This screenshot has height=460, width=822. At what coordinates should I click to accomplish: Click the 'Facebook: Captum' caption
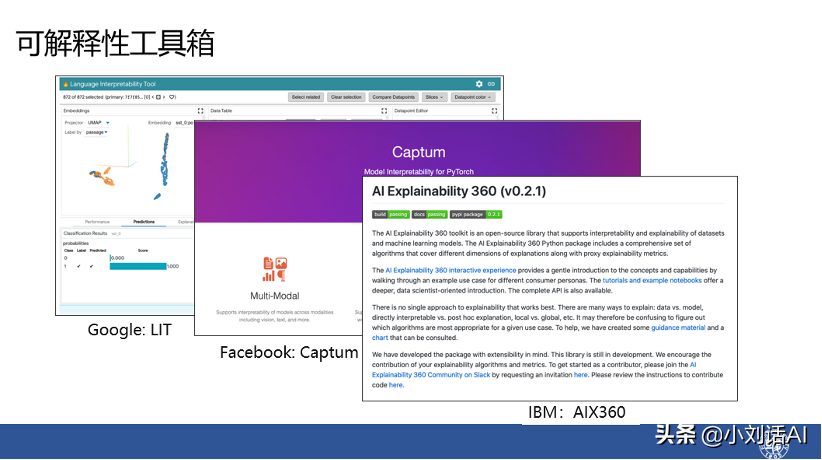[289, 352]
